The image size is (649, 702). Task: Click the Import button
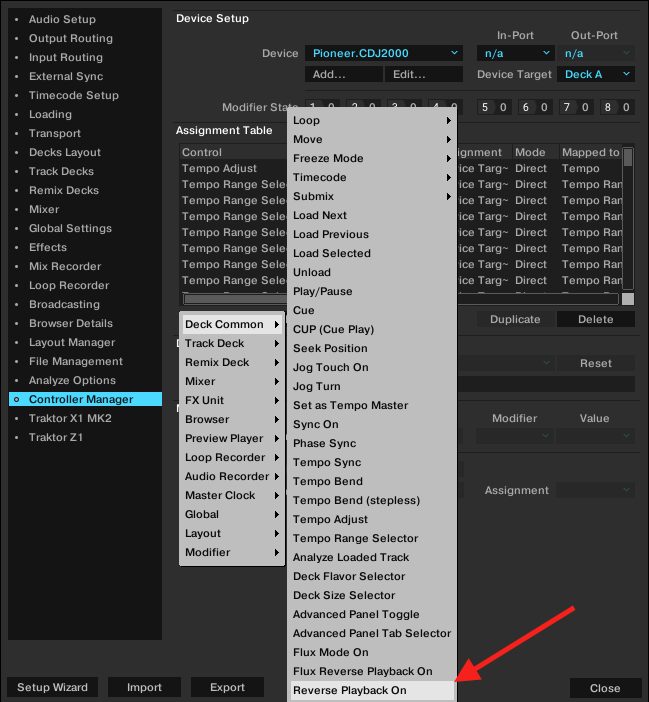click(144, 688)
